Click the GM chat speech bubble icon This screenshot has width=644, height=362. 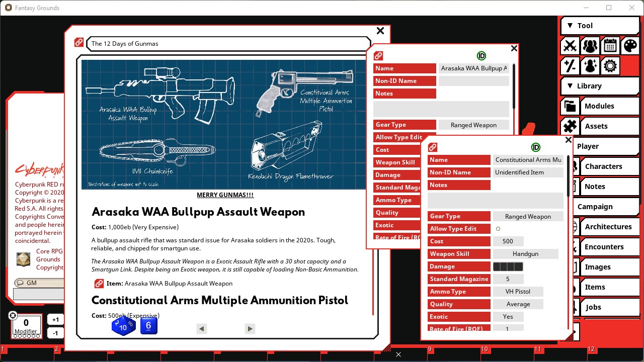(19, 283)
